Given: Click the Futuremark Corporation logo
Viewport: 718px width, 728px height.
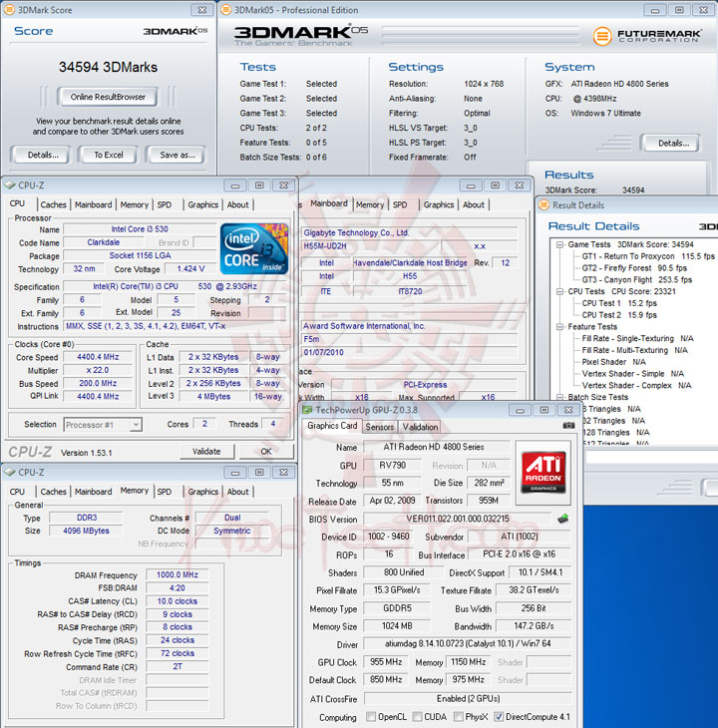Looking at the screenshot, I should 647,36.
